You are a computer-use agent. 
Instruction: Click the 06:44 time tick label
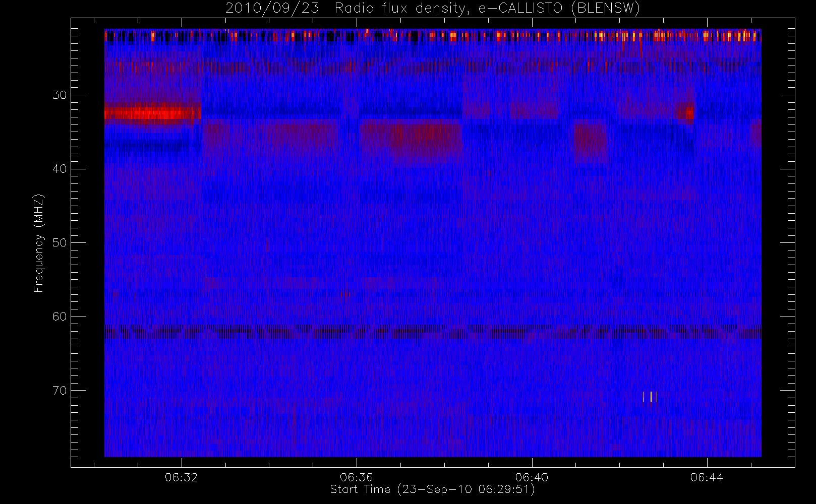(x=707, y=477)
